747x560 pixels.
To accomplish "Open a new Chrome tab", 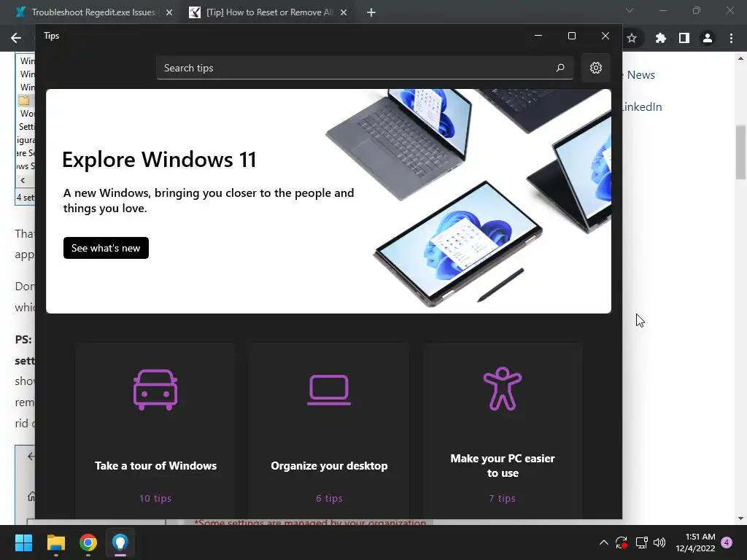I will [371, 12].
